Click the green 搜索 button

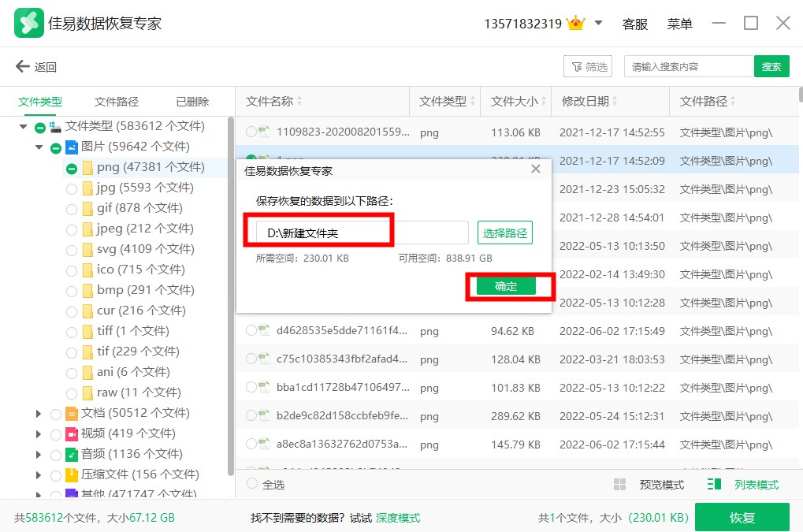(x=771, y=66)
